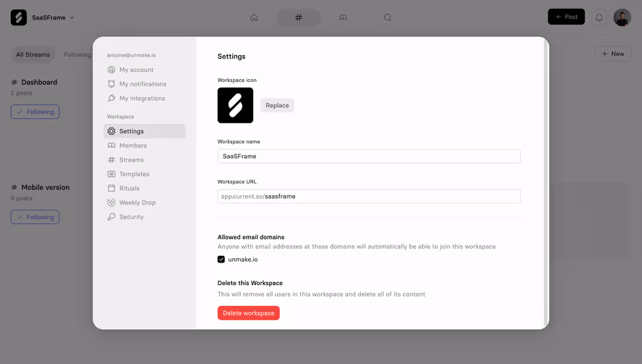
Task: Open the Dashboard stream title
Action: (x=39, y=83)
